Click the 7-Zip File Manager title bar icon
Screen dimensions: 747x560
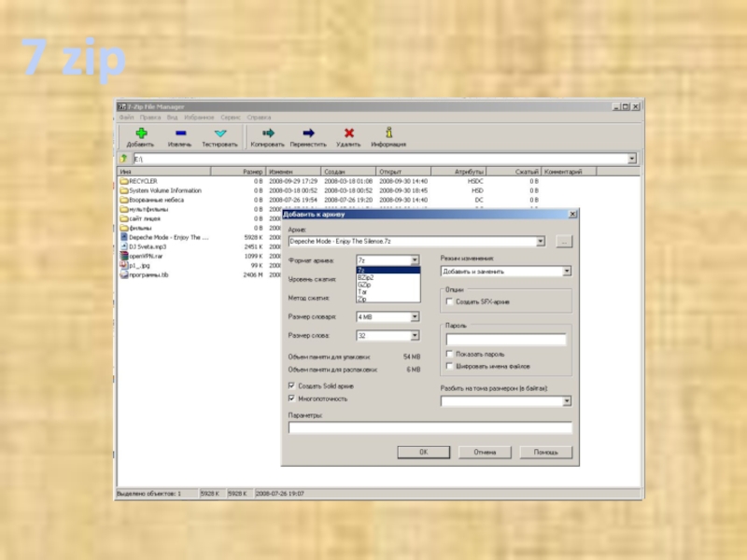coord(122,106)
